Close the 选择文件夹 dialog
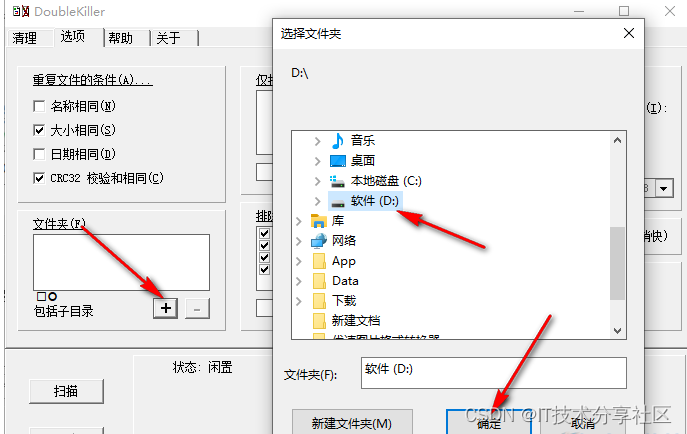687x434 pixels. pos(629,33)
